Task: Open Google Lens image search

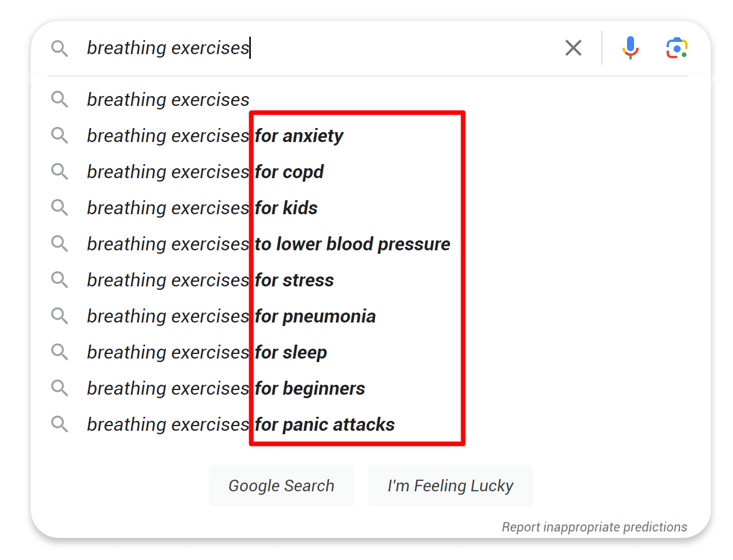Action: [677, 47]
